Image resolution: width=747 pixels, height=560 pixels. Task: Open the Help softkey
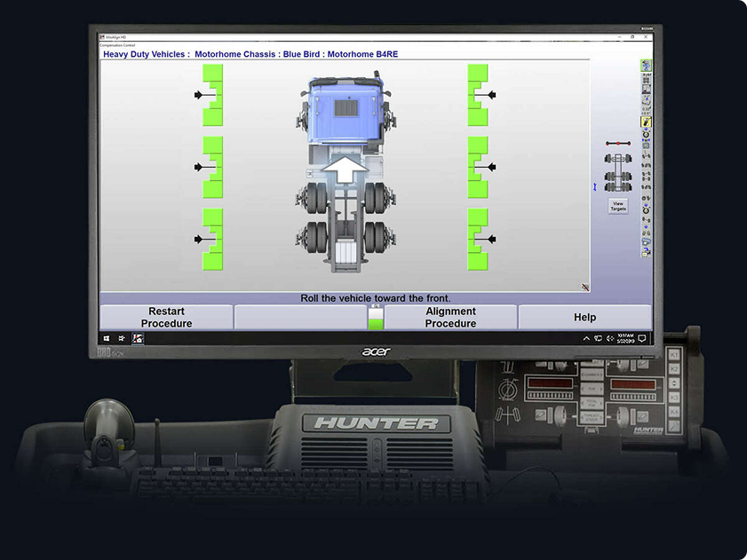(x=584, y=318)
